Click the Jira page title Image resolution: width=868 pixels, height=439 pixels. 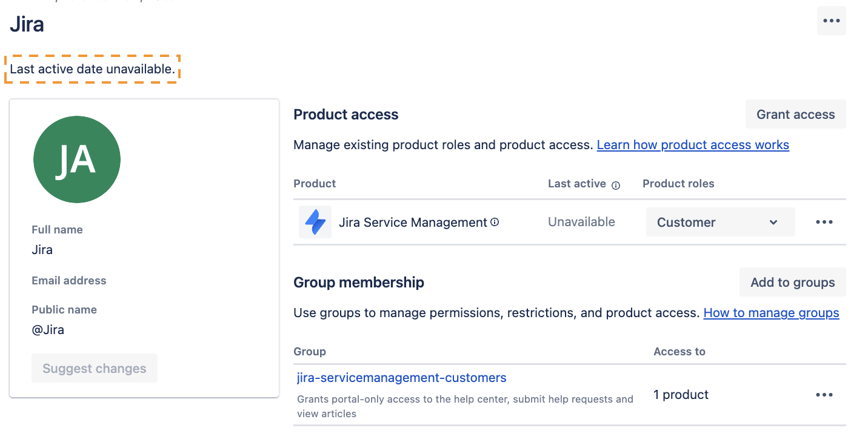[x=27, y=25]
